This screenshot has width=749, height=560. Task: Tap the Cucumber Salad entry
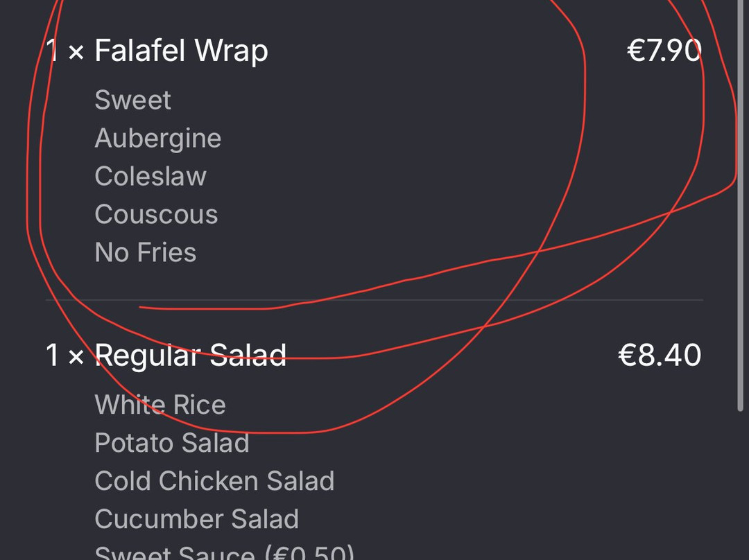(196, 520)
